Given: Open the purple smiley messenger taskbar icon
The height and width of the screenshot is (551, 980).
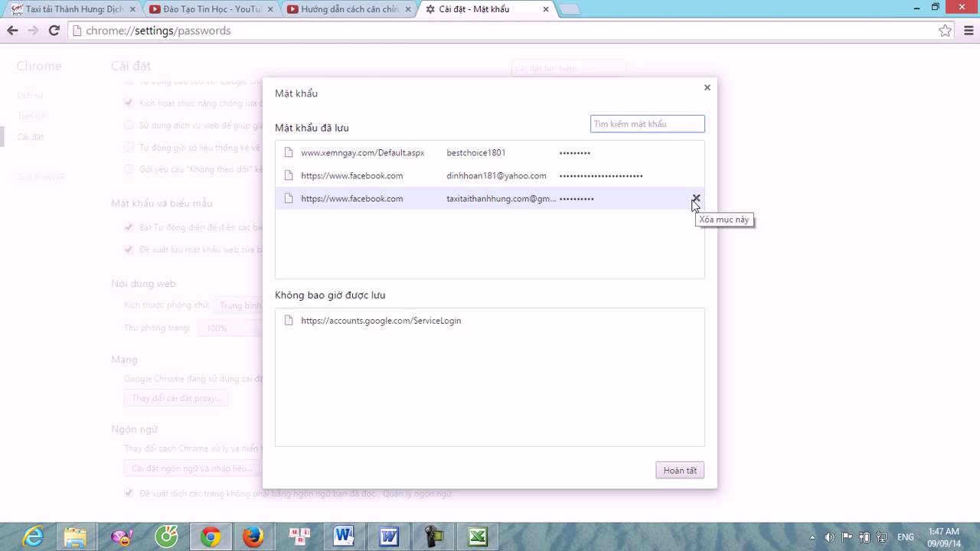Looking at the screenshot, I should pyautogui.click(x=121, y=537).
